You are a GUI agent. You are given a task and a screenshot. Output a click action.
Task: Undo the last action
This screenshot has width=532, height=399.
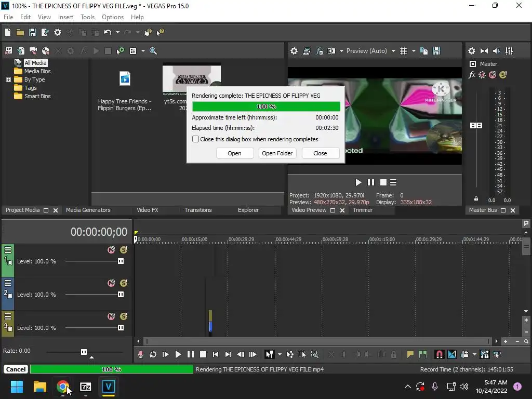pos(108,32)
